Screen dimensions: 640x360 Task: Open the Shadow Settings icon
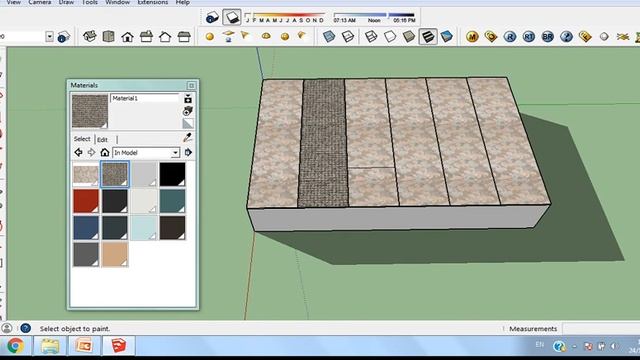pos(212,17)
